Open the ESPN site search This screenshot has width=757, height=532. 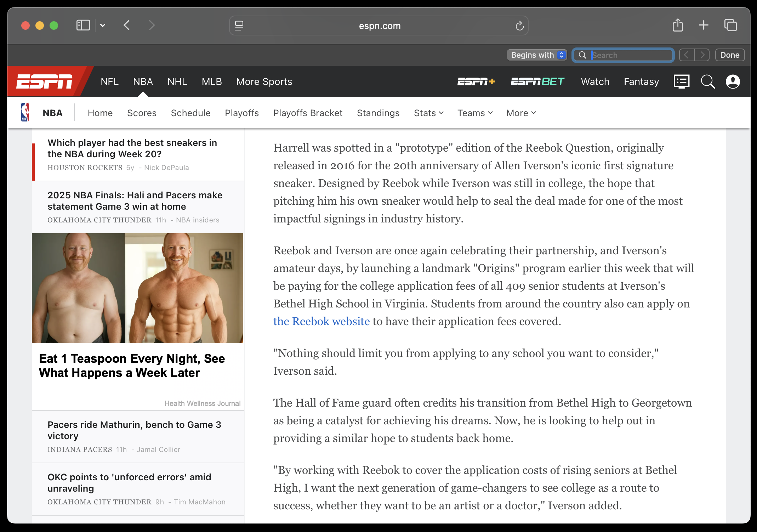[x=708, y=82]
